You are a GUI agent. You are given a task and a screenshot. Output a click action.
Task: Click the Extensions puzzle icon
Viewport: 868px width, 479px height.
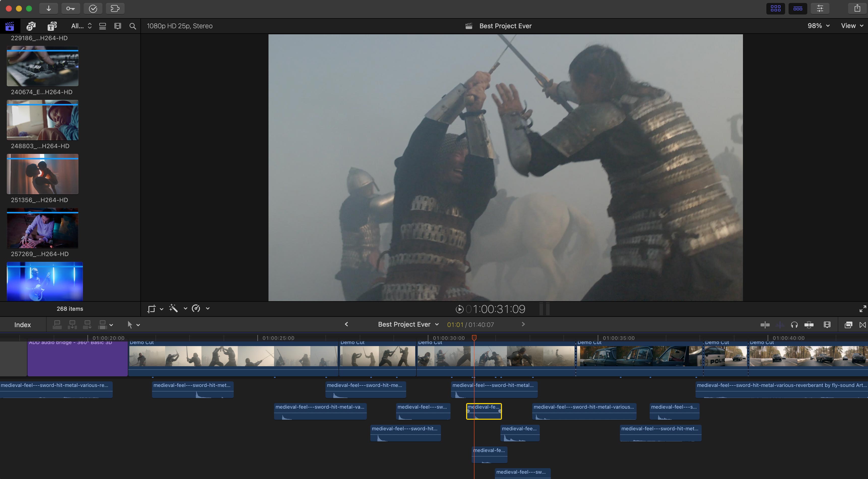click(115, 8)
